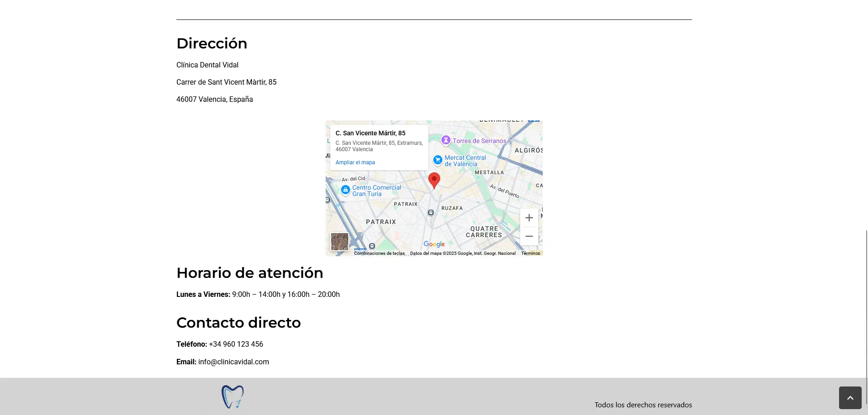The width and height of the screenshot is (868, 415).
Task: Open the Términos link on the map
Action: click(x=530, y=253)
